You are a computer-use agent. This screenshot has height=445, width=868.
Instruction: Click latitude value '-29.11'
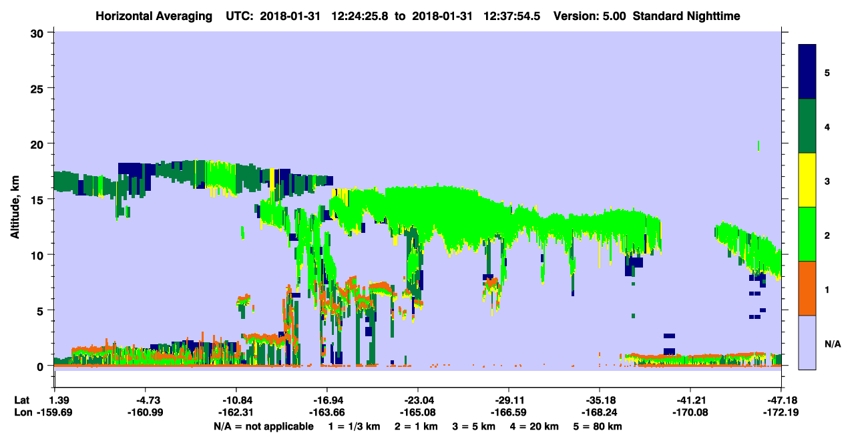[x=509, y=400]
